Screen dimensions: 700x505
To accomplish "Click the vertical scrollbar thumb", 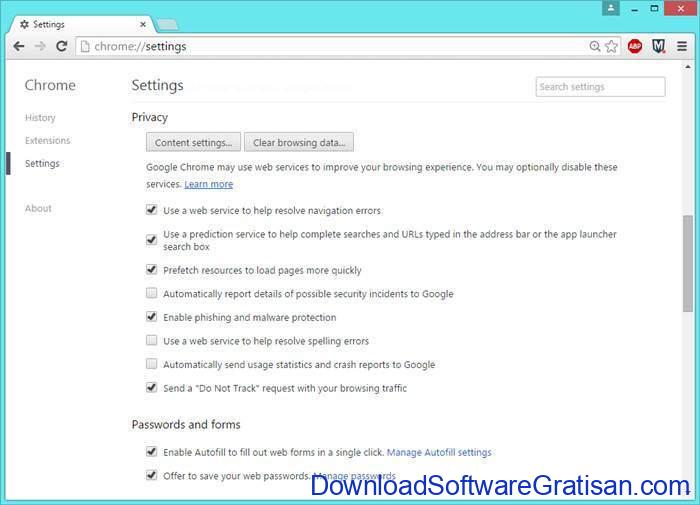I will coord(688,263).
